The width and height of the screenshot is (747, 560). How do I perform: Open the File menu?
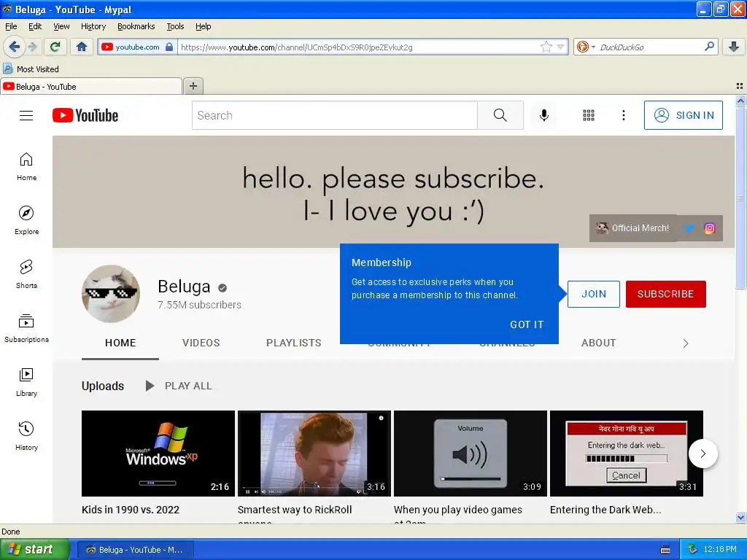tap(11, 26)
